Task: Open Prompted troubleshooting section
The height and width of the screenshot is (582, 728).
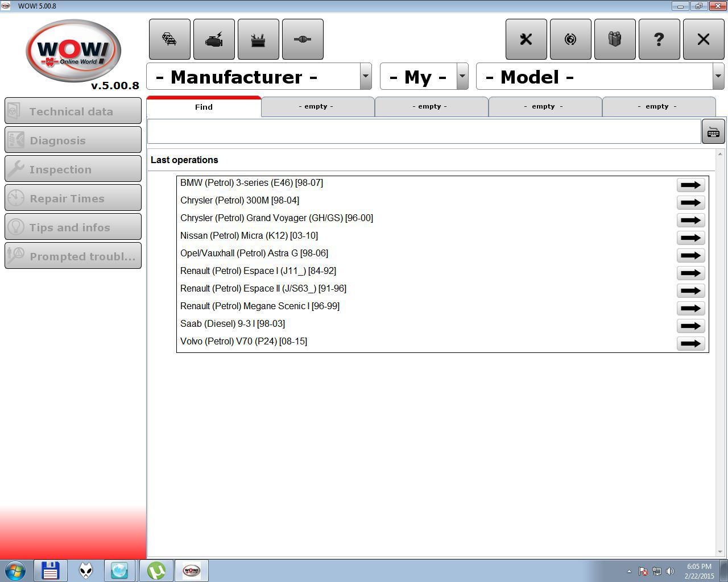Action: coord(73,256)
